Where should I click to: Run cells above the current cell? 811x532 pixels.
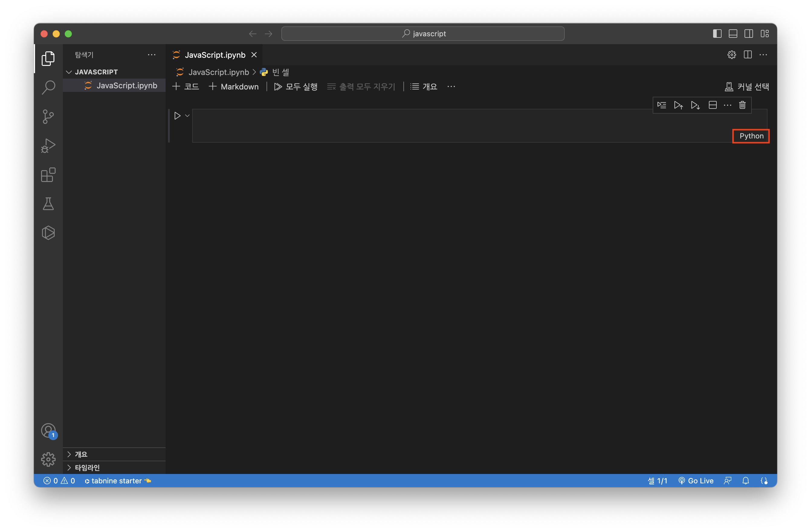tap(678, 105)
